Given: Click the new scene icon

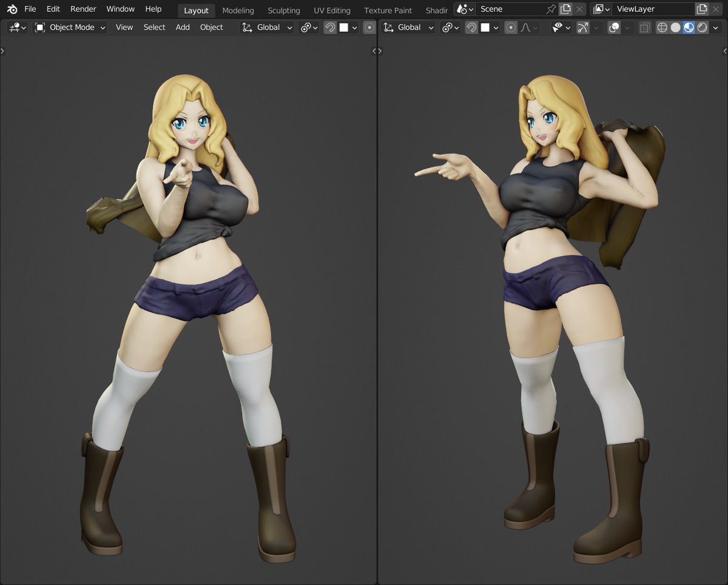Looking at the screenshot, I should pyautogui.click(x=565, y=9).
